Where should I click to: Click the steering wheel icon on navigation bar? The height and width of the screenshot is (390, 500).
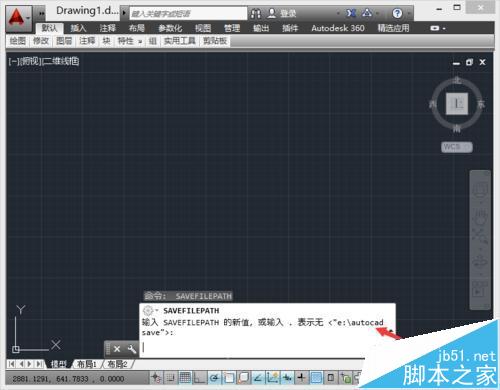pyautogui.click(x=480, y=189)
